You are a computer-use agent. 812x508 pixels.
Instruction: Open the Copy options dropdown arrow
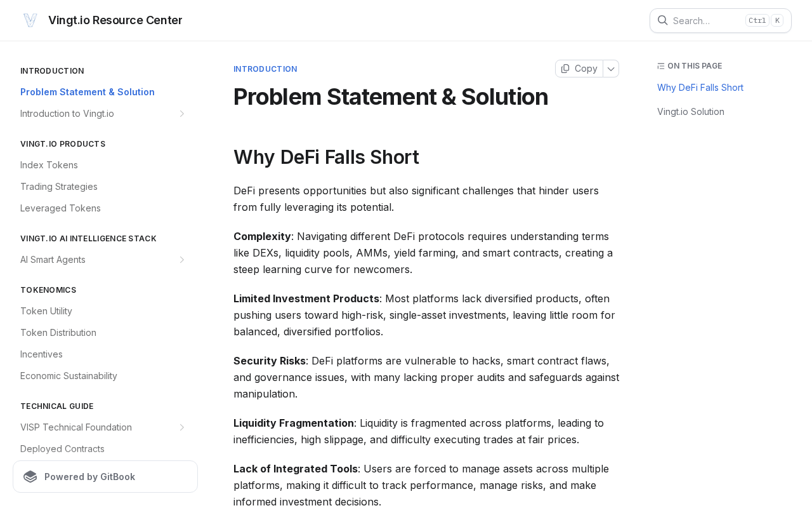point(611,69)
